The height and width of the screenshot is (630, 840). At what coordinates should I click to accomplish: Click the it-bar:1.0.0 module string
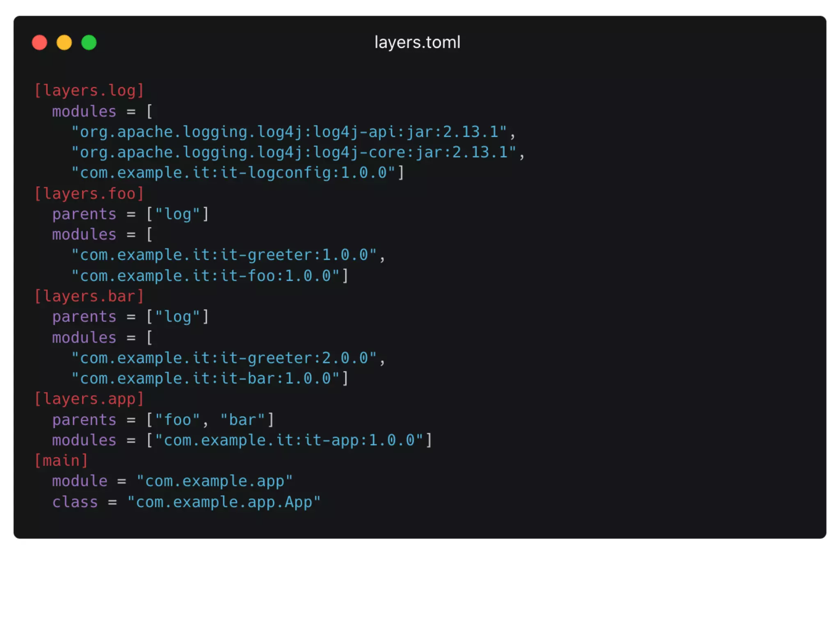[x=205, y=379]
